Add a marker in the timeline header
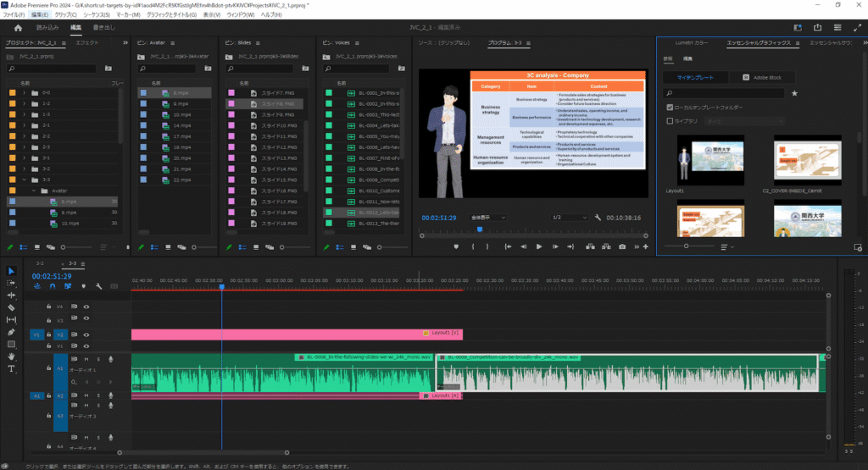868x470 pixels. click(84, 286)
